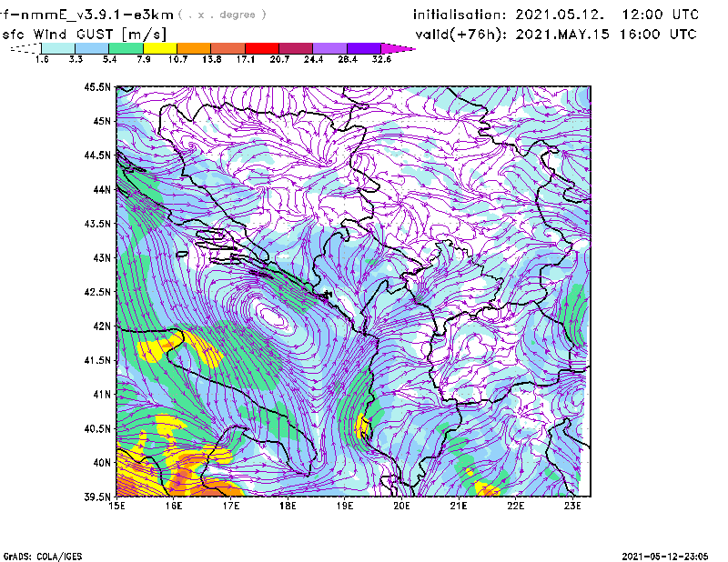Click the 23E longitude label

pyautogui.click(x=572, y=506)
